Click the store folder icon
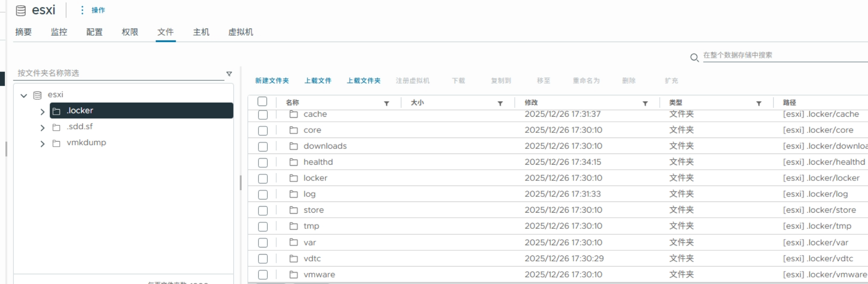The width and height of the screenshot is (868, 284). [293, 210]
